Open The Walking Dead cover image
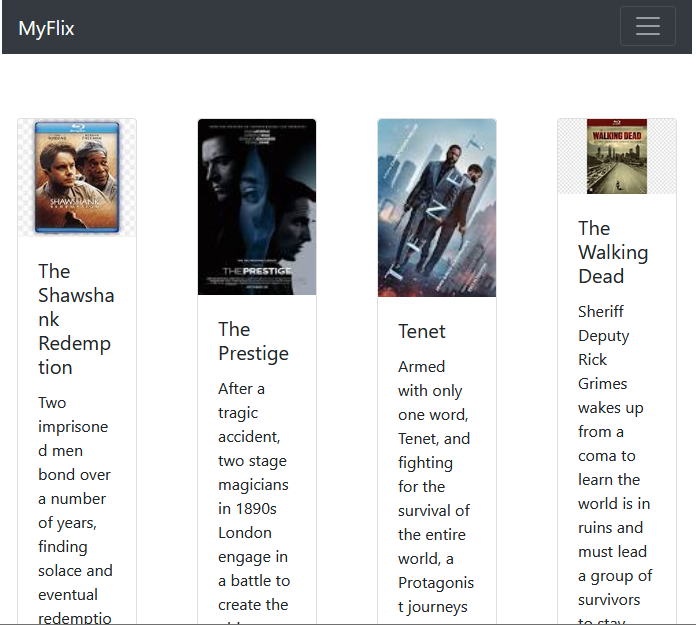Viewport: 696px width, 625px height. [617, 157]
